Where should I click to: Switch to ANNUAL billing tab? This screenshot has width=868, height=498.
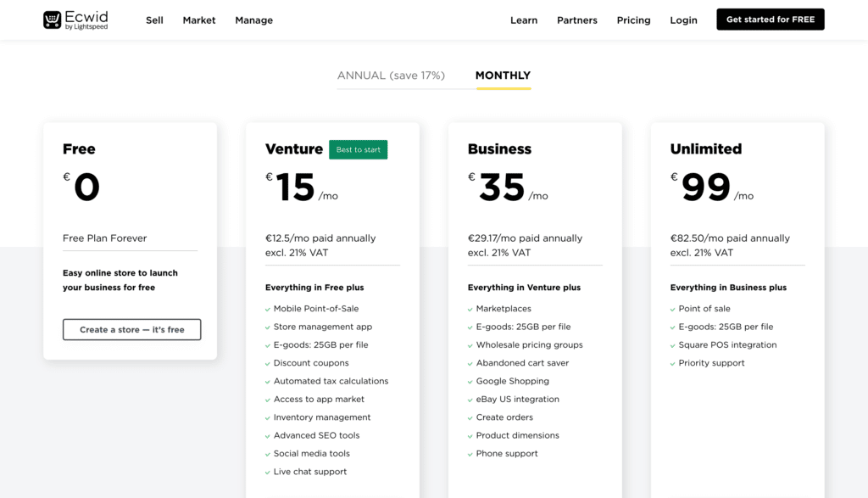click(391, 76)
